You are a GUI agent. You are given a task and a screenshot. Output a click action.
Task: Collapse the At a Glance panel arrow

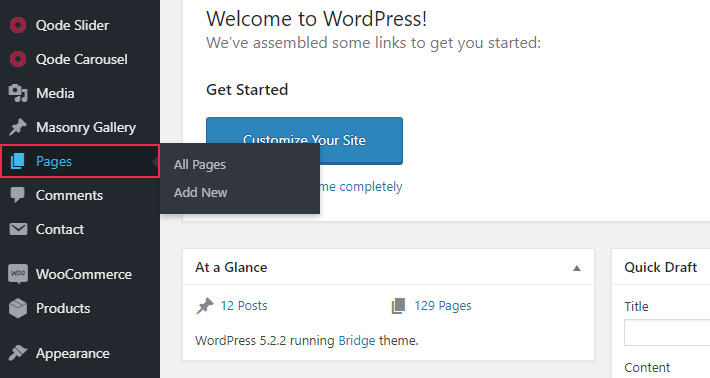[576, 268]
